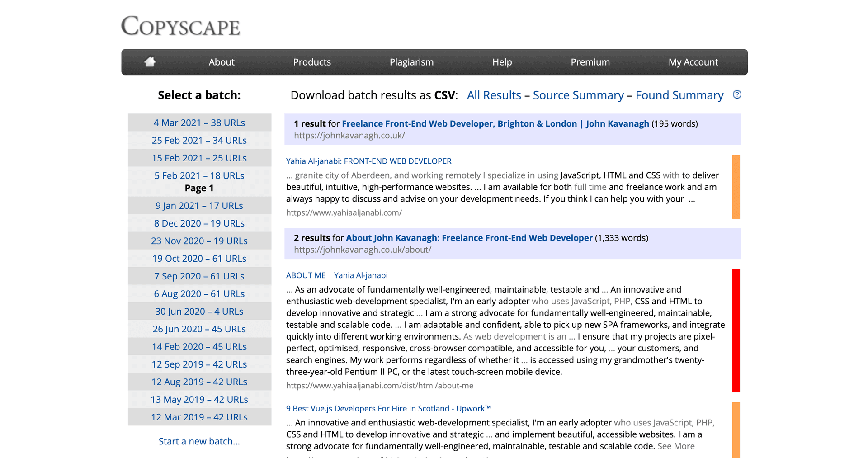Open the CSV download help icon

[737, 94]
